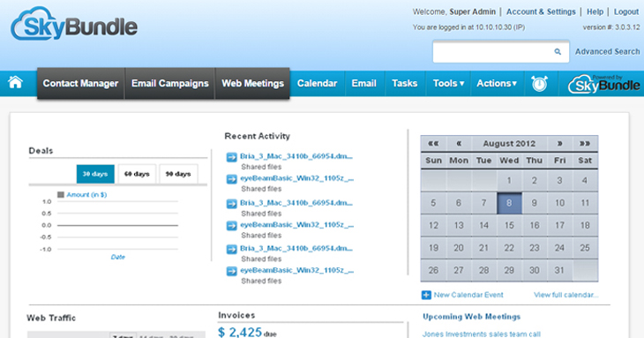Select highlighted August 8 in calendar
Viewport: 644px width, 338px height.
[x=509, y=203]
